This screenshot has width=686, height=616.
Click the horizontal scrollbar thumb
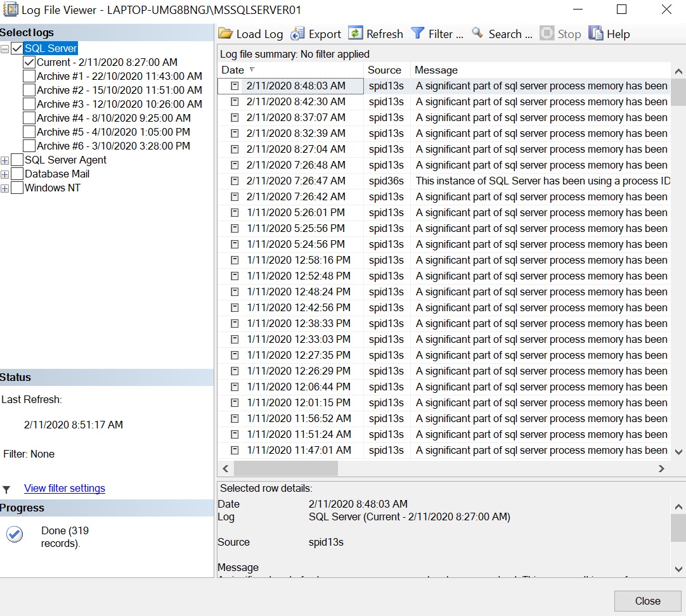(x=286, y=469)
